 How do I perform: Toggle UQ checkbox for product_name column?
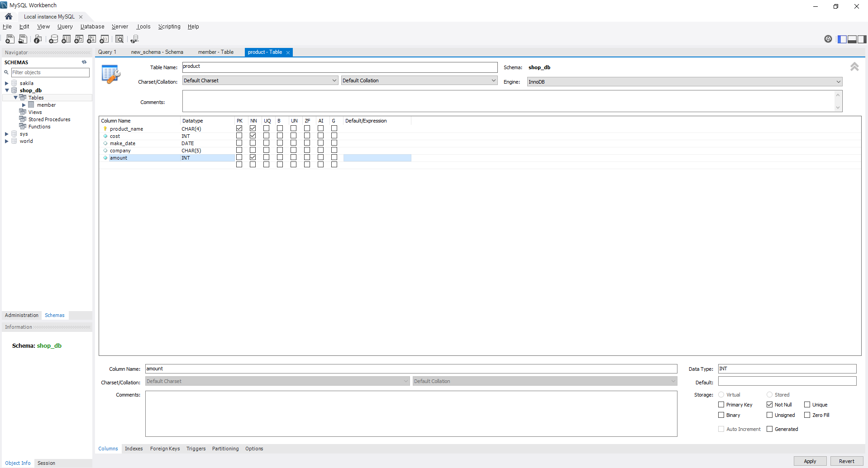pos(266,128)
